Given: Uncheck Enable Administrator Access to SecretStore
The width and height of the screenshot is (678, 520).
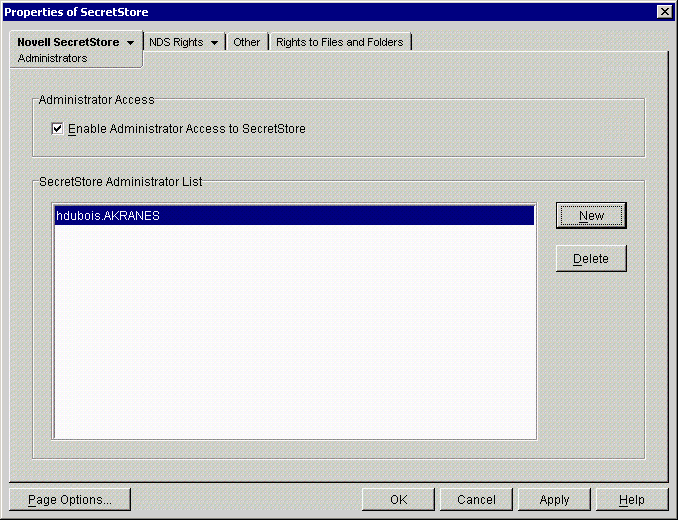Looking at the screenshot, I should pos(57,128).
